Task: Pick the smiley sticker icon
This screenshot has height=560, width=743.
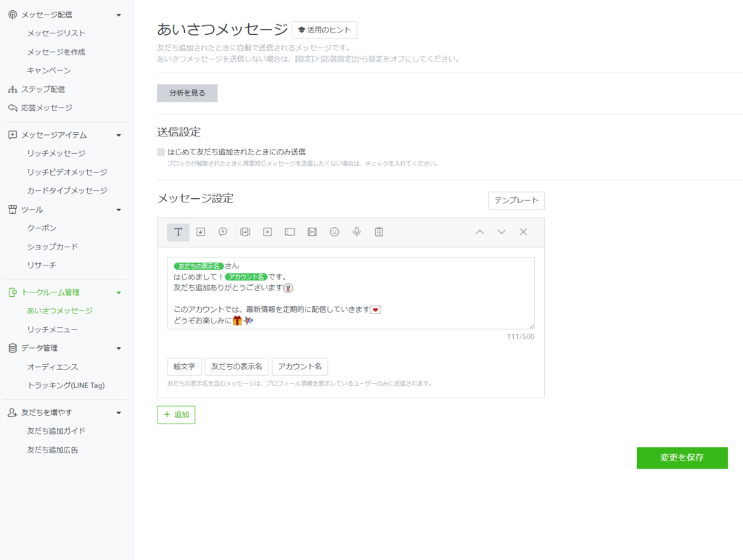Action: tap(334, 232)
